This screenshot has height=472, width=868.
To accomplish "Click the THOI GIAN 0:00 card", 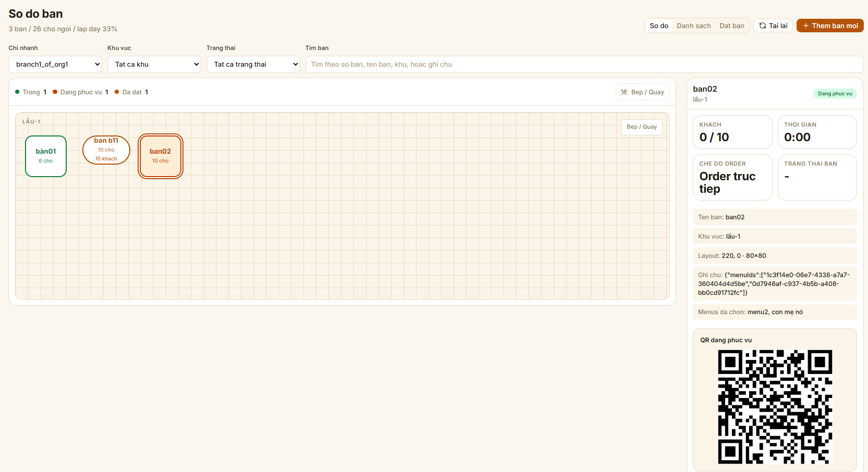I will tap(817, 132).
